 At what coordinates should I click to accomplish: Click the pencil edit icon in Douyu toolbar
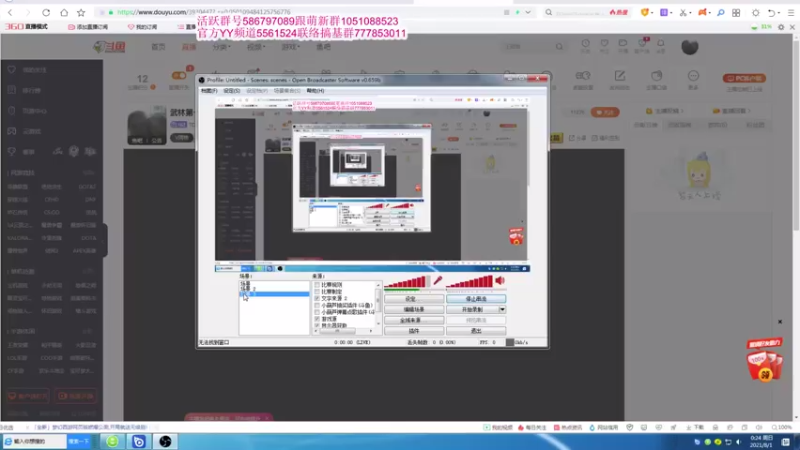coord(619,76)
